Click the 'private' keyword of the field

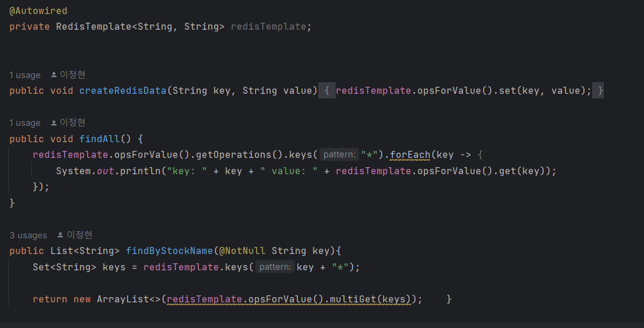point(30,27)
